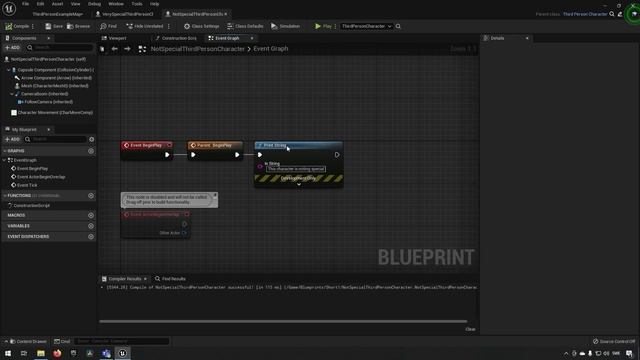
Task: Switch to VerySpecialThirdPerson tab
Action: [x=124, y=14]
